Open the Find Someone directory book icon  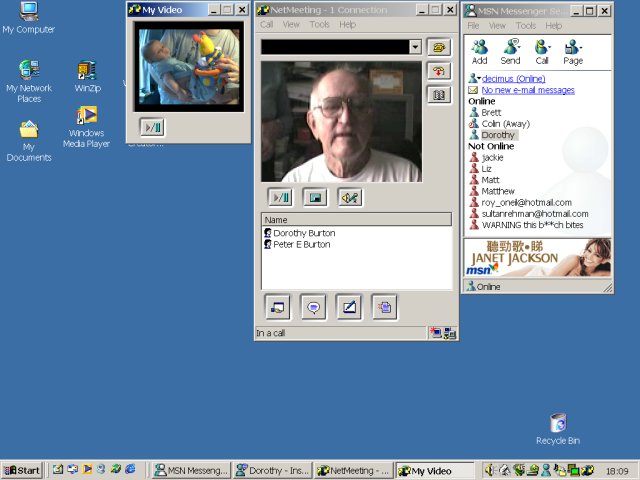(x=439, y=95)
